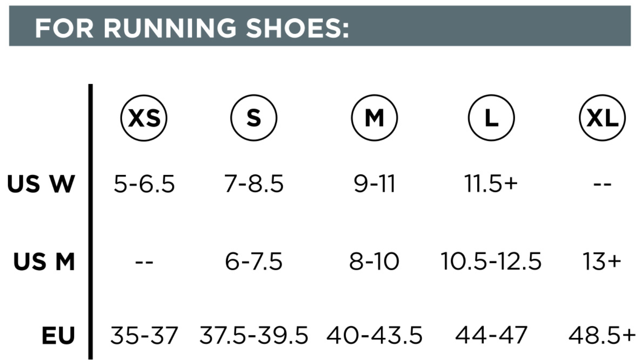Viewport: 641px width, 364px height.
Task: Select EU size 35-37 cell
Action: pos(144,335)
